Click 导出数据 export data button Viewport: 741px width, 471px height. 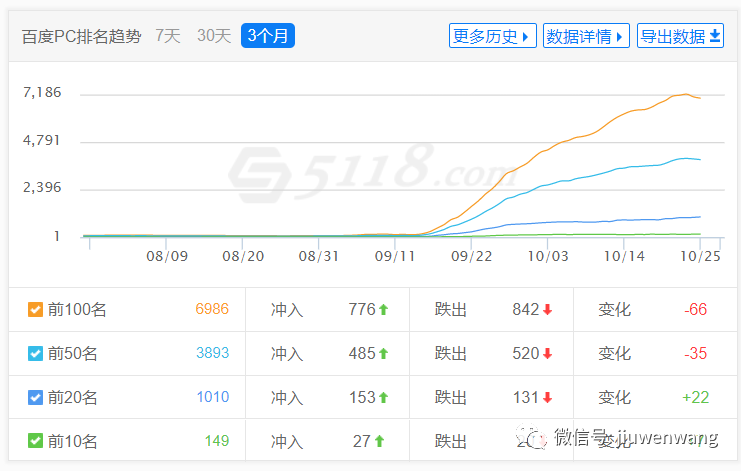coord(680,36)
